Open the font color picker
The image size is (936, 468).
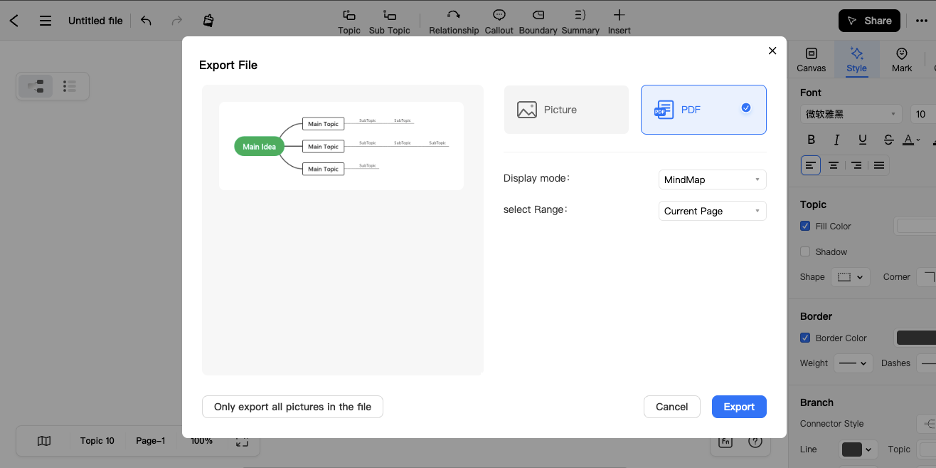(911, 140)
